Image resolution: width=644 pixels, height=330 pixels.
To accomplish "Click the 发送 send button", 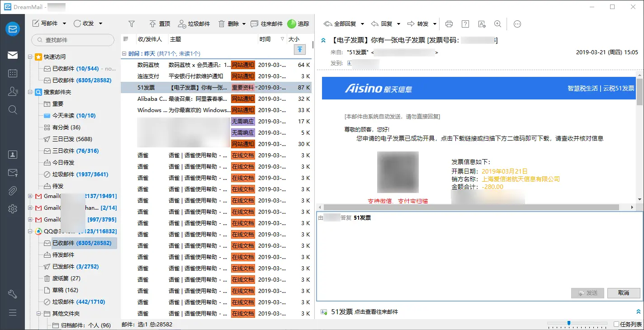I will point(587,293).
